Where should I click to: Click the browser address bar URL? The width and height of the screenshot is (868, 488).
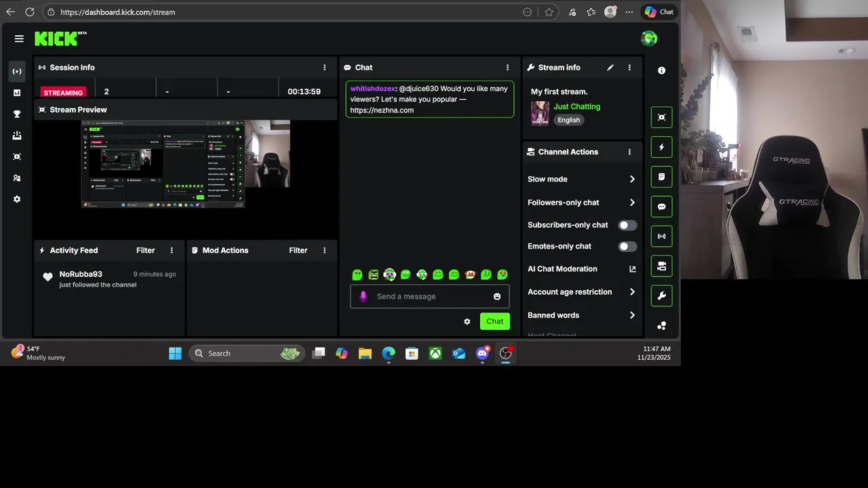pyautogui.click(x=117, y=12)
